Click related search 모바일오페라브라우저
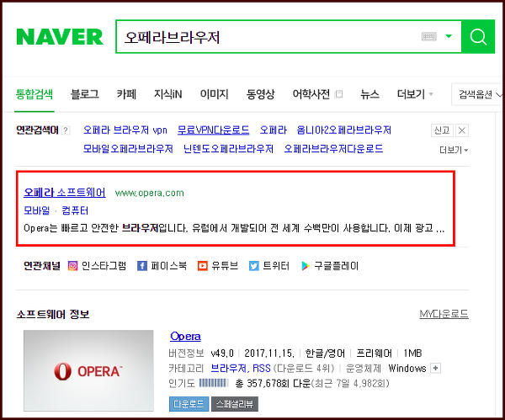The width and height of the screenshot is (505, 420). (x=128, y=149)
